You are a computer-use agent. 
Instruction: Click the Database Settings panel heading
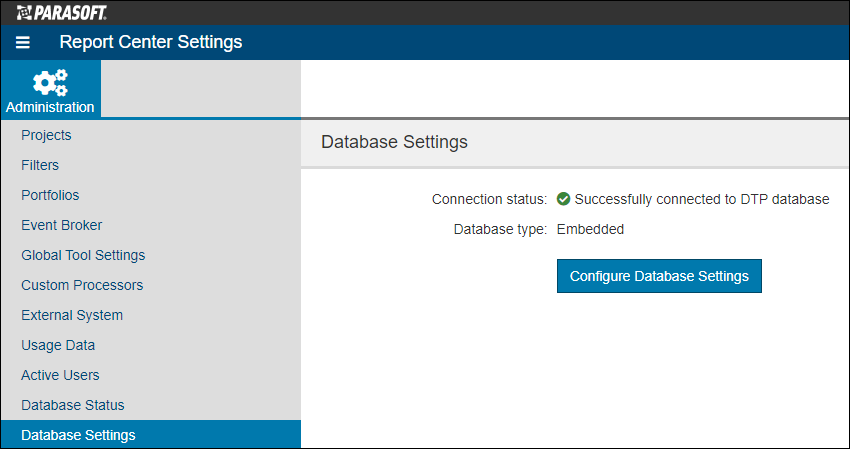394,142
